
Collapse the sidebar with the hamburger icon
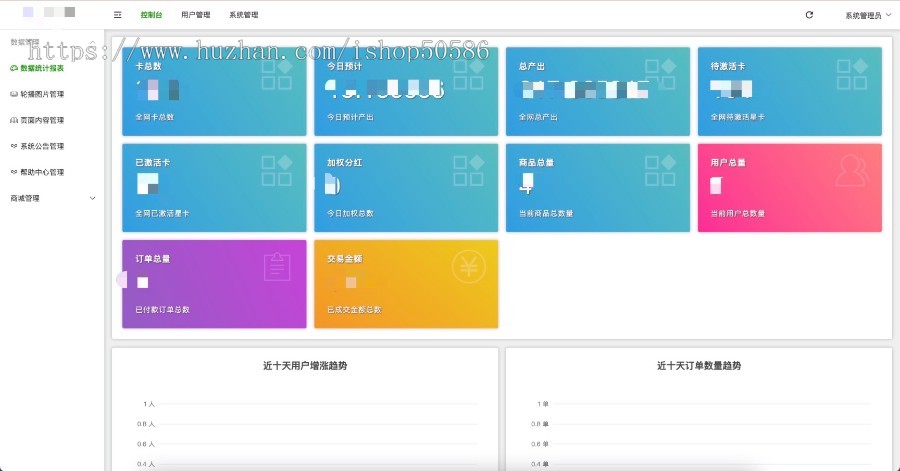coord(118,15)
